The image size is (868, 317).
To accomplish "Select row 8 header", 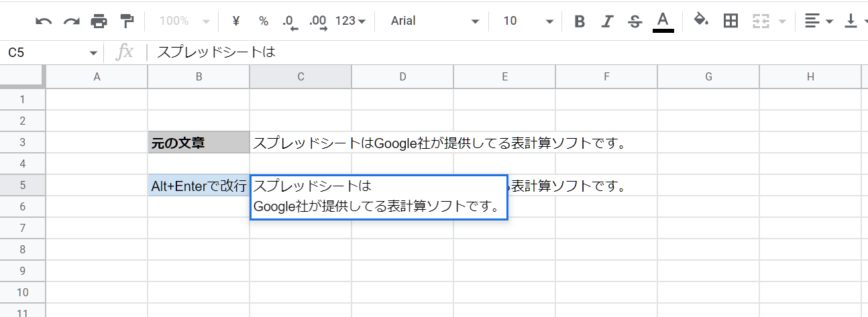I will (22, 249).
